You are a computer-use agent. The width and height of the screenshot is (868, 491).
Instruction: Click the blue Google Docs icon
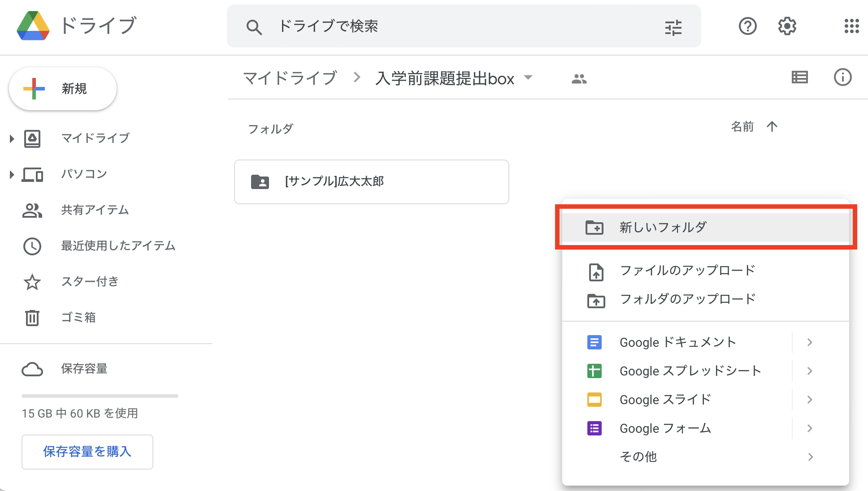[595, 342]
